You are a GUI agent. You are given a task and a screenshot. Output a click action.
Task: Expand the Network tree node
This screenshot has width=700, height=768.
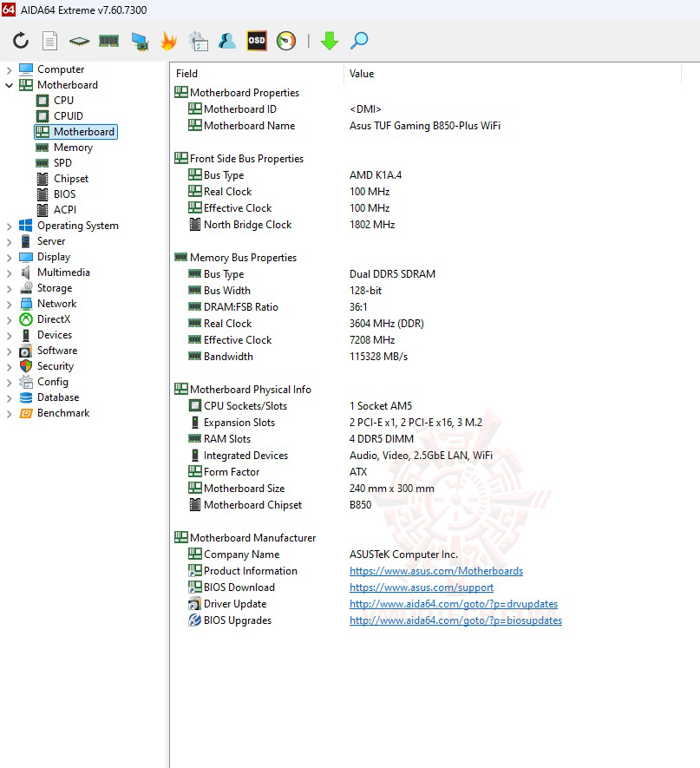point(9,305)
